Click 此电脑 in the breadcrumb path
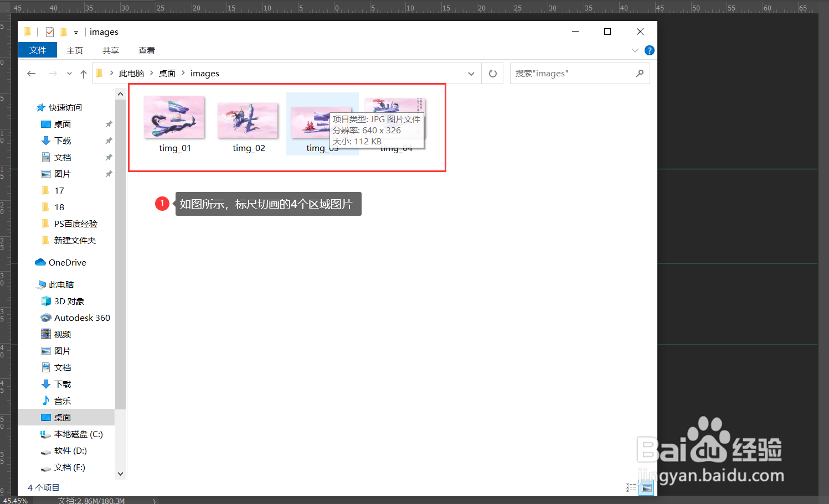 [131, 74]
